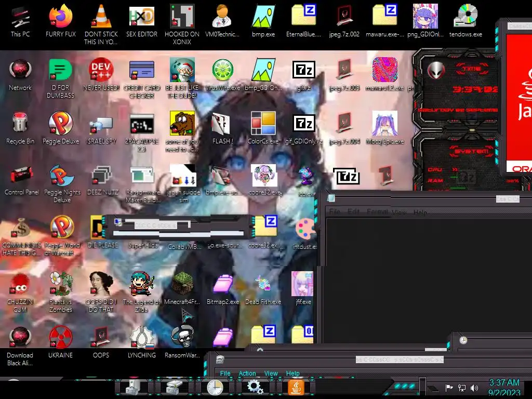Open the File menu in bottom window
The height and width of the screenshot is (399, 532).
[x=225, y=373]
